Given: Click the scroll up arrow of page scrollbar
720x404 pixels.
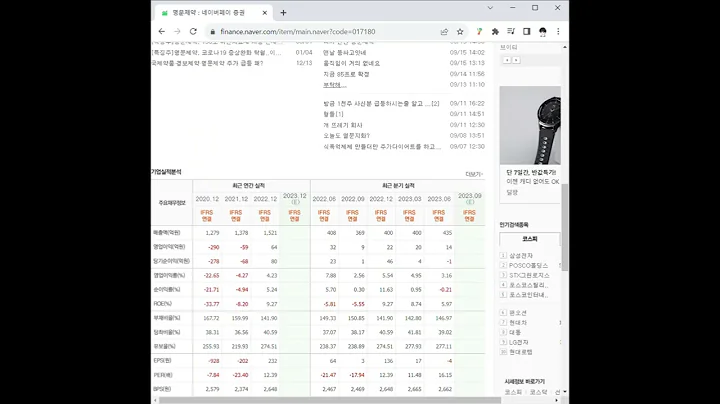Looking at the screenshot, I should coord(565,47).
